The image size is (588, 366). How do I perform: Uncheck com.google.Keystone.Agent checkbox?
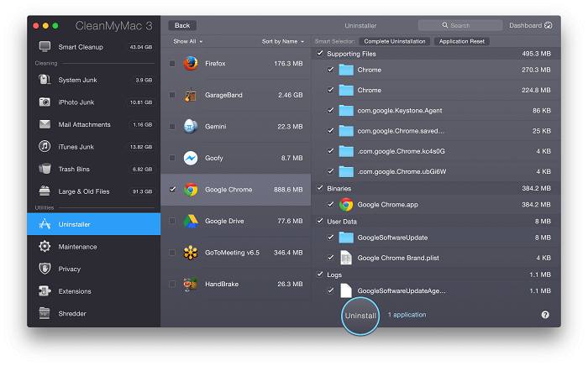tap(330, 110)
